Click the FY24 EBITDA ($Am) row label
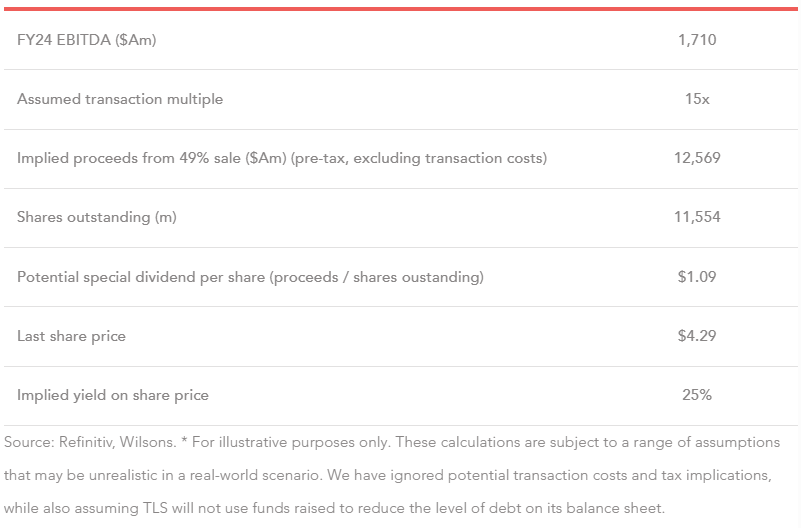The image size is (801, 528). coord(87,40)
